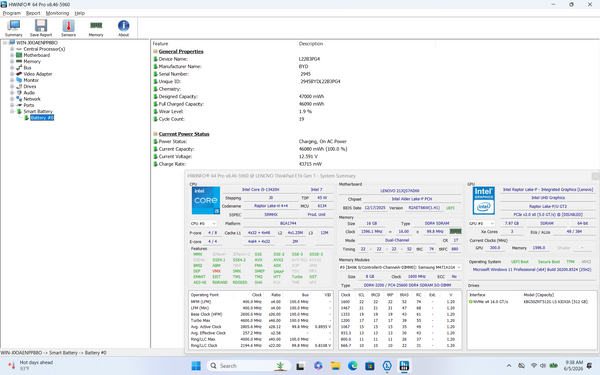
Task: Expand the Memory tree node
Action: coord(12,61)
